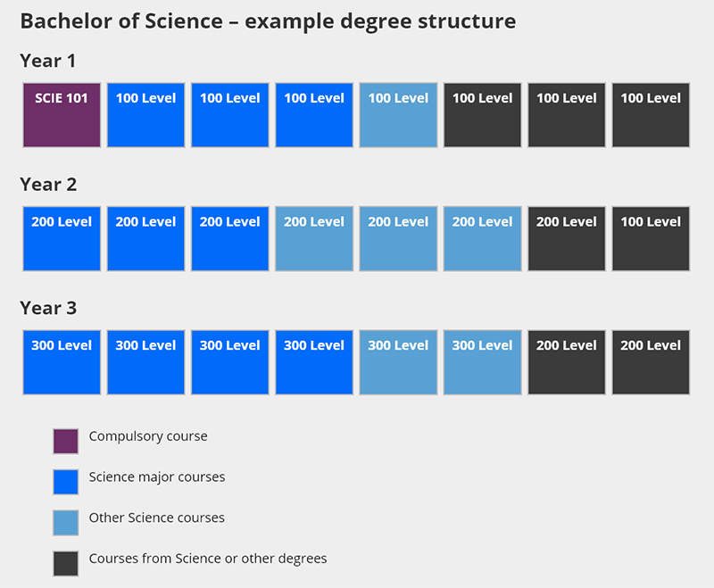The image size is (714, 588).
Task: Select the light blue 100 Level box in Year 1
Action: pyautogui.click(x=398, y=115)
